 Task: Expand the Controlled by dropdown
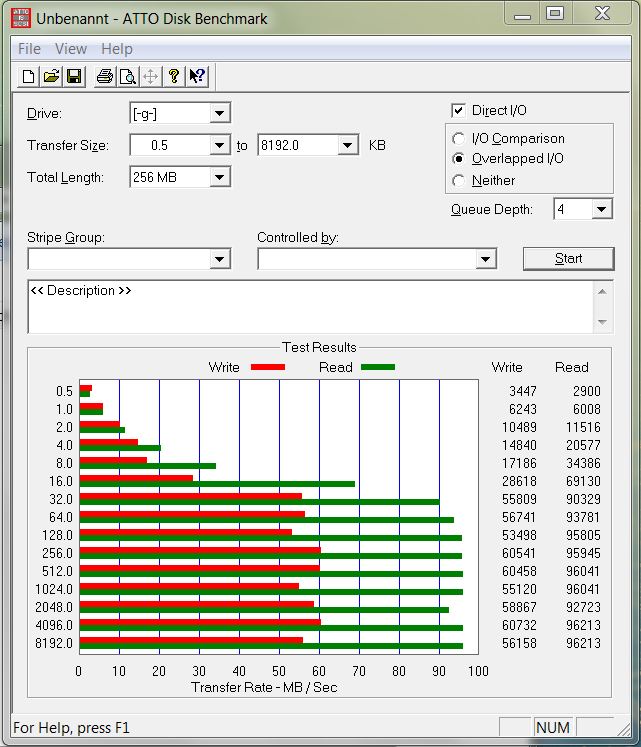pos(485,259)
